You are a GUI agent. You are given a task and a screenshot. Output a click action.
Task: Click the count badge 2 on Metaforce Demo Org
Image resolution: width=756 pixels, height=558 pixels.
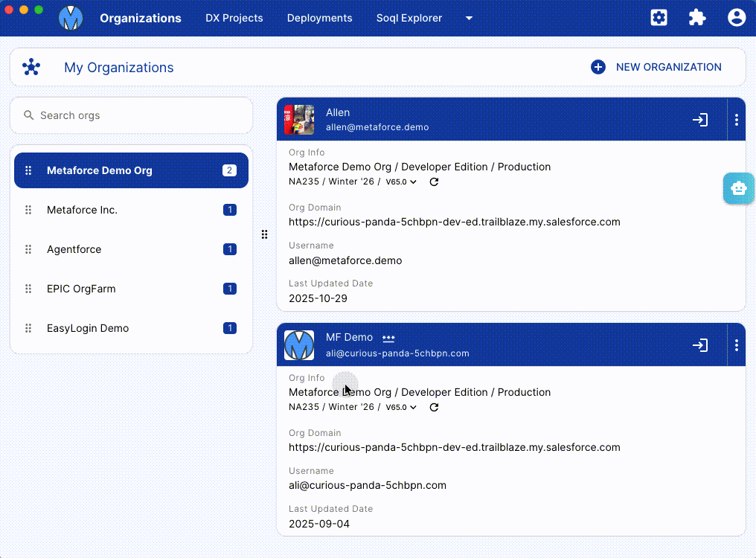coord(229,170)
